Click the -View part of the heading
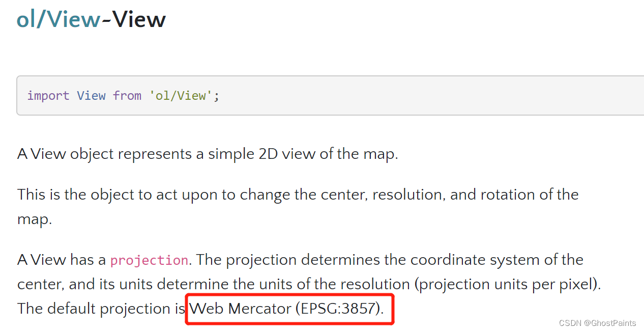The image size is (644, 331). [x=134, y=19]
